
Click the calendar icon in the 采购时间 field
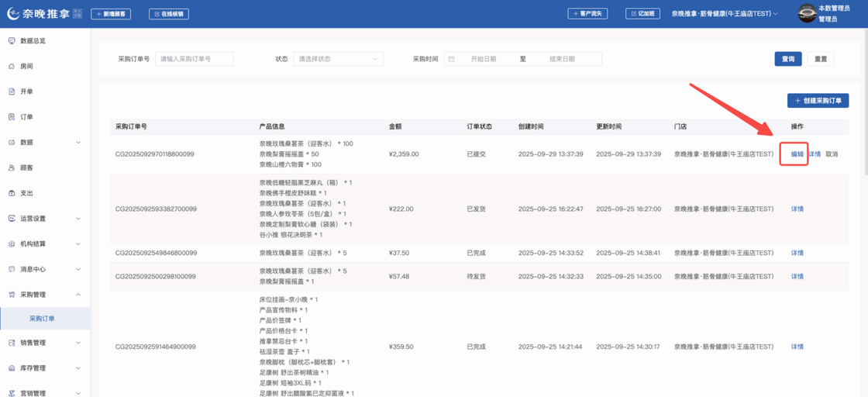tap(452, 59)
